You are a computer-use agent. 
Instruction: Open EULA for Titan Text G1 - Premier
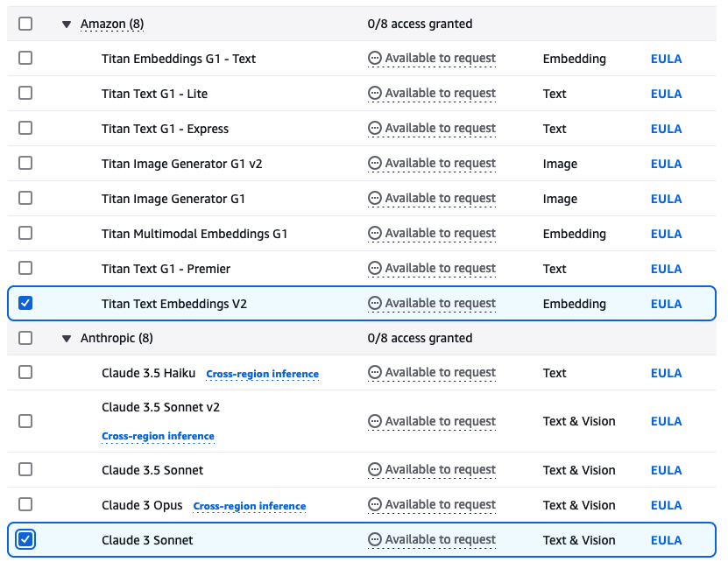click(666, 269)
